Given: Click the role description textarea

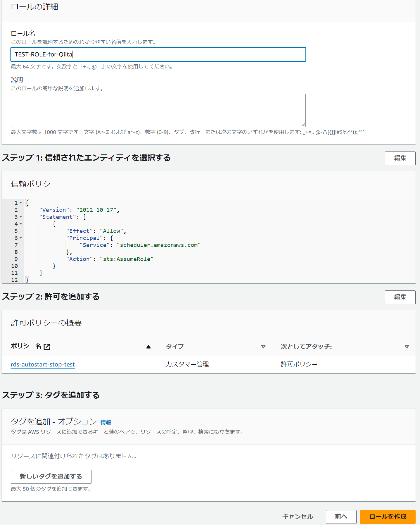Looking at the screenshot, I should 158,110.
